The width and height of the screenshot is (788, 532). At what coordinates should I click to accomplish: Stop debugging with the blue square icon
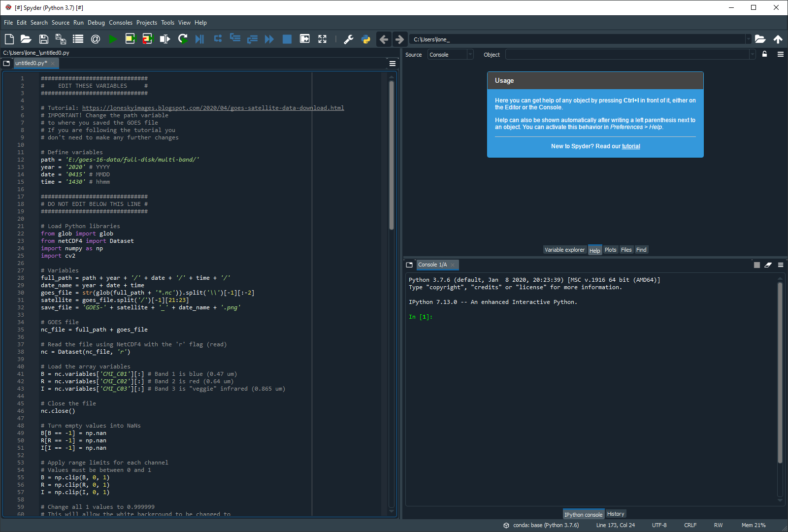[x=287, y=39]
